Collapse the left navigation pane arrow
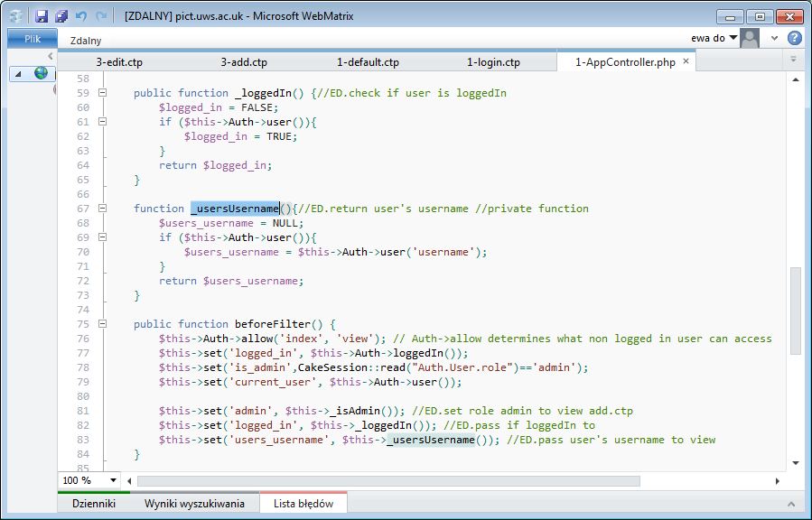Viewport: 812px width, 520px height. click(x=51, y=56)
